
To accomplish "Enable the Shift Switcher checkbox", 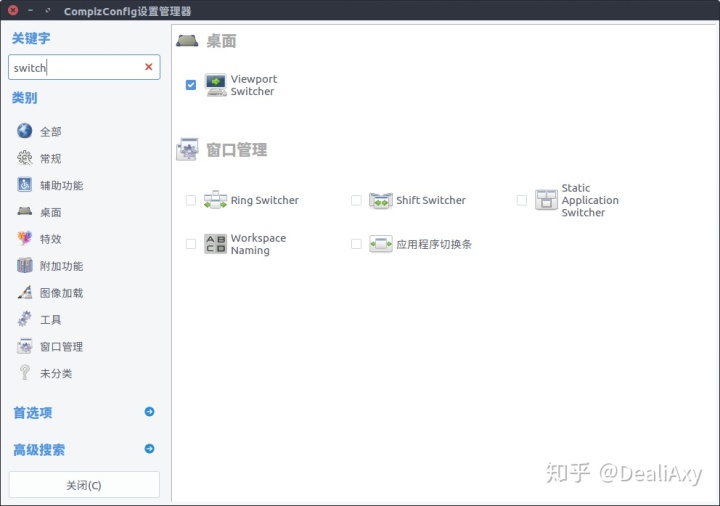I will point(356,200).
